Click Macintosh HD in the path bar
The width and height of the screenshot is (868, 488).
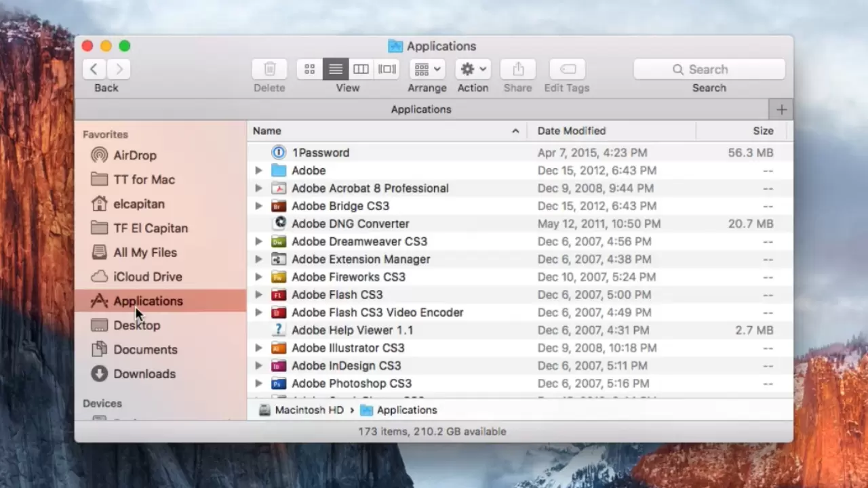pos(302,410)
